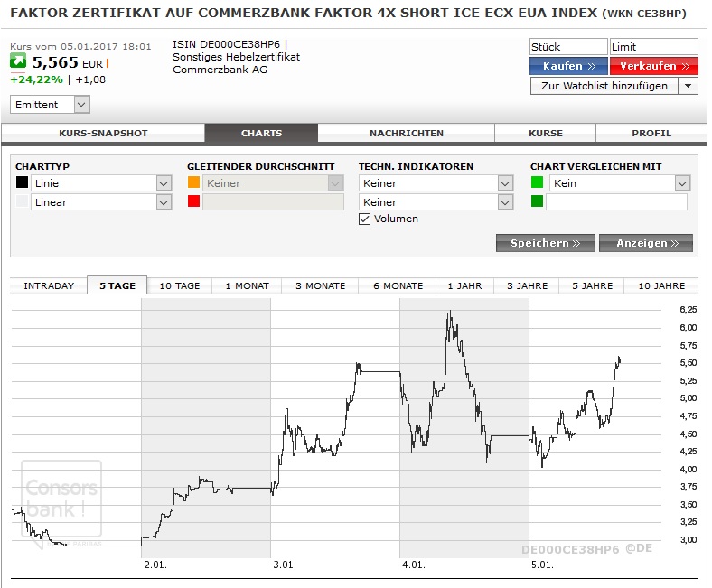Expand the first Techn. Indikatoren dropdown
Screen dimensions: 712x588
pos(436,183)
